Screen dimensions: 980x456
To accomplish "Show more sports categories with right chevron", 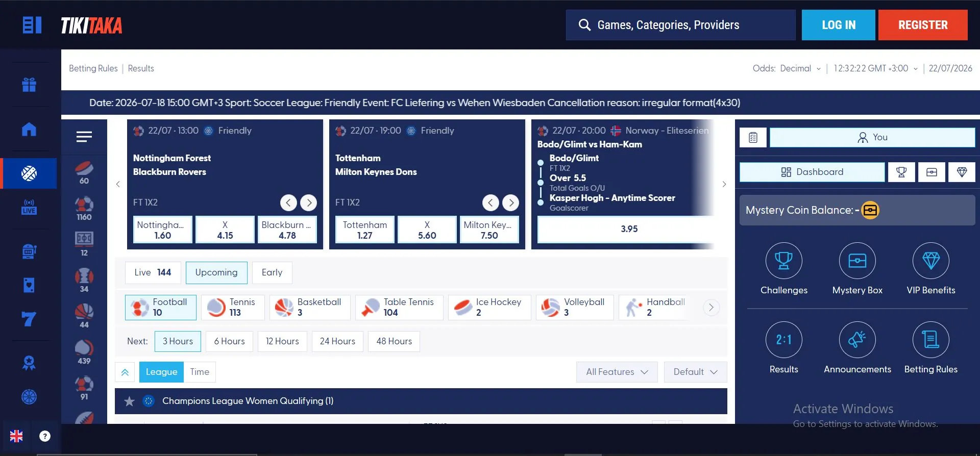I will [x=711, y=307].
